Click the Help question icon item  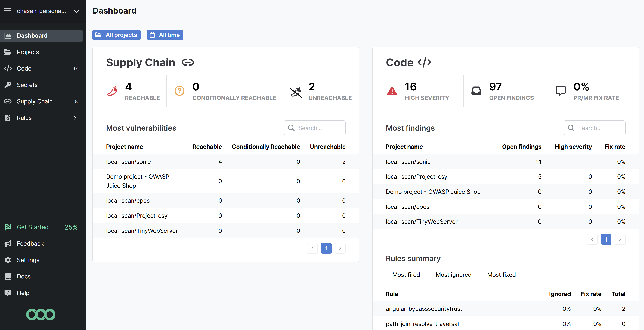click(8, 293)
